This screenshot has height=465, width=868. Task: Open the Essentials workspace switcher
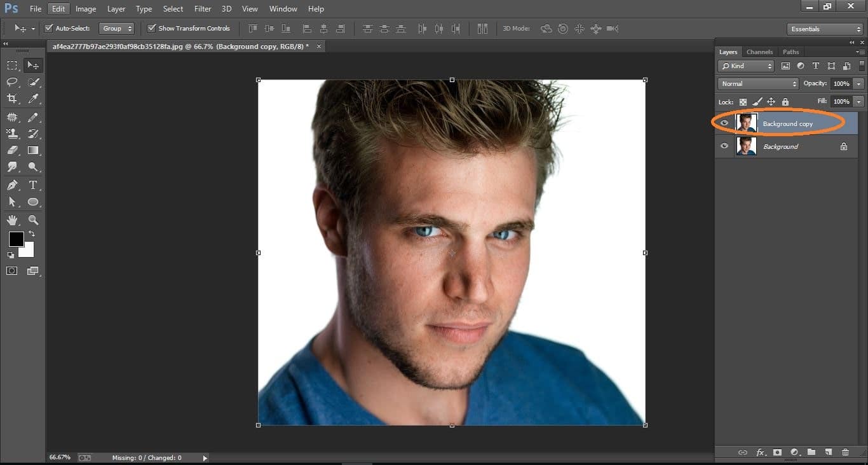824,28
